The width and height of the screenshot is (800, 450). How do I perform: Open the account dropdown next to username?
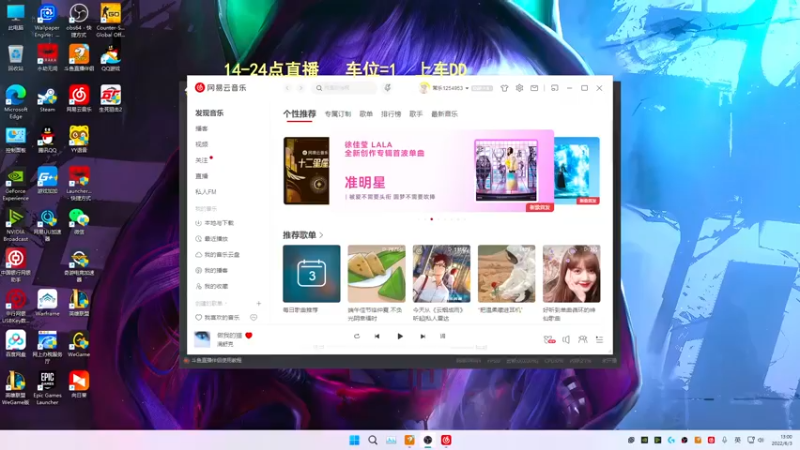pyautogui.click(x=467, y=88)
